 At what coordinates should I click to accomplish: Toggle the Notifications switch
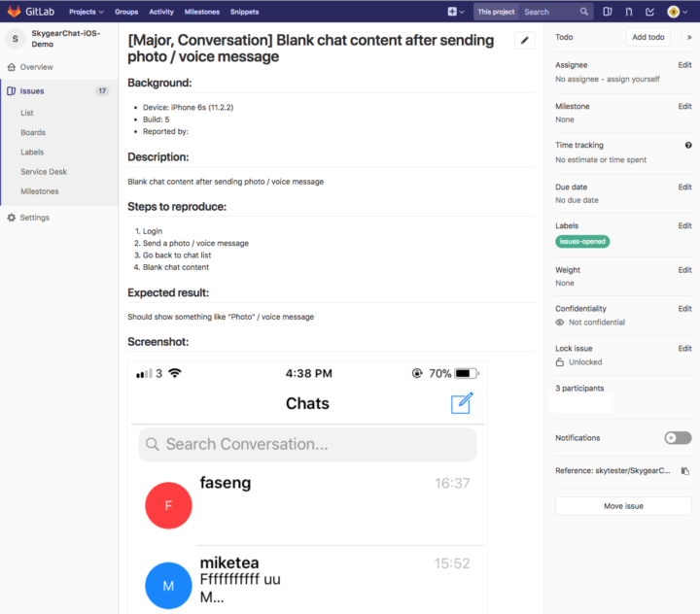(x=678, y=438)
